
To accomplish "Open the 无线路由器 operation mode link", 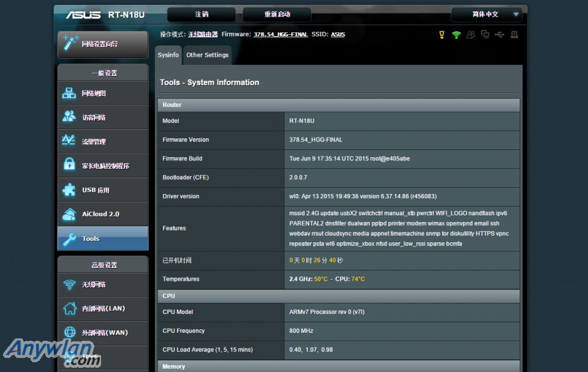I will point(203,34).
